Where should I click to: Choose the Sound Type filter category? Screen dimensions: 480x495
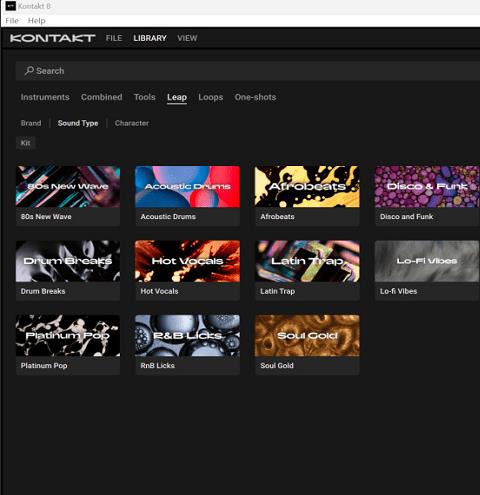click(x=78, y=123)
